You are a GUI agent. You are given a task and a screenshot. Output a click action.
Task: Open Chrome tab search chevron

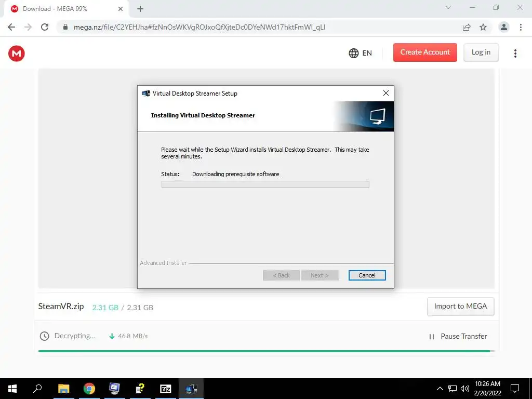pos(448,7)
